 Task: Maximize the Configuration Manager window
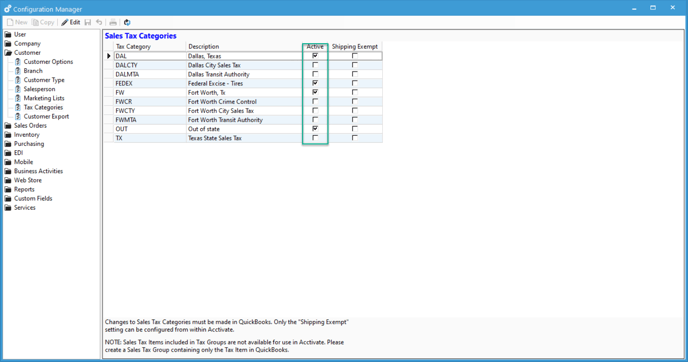(653, 8)
